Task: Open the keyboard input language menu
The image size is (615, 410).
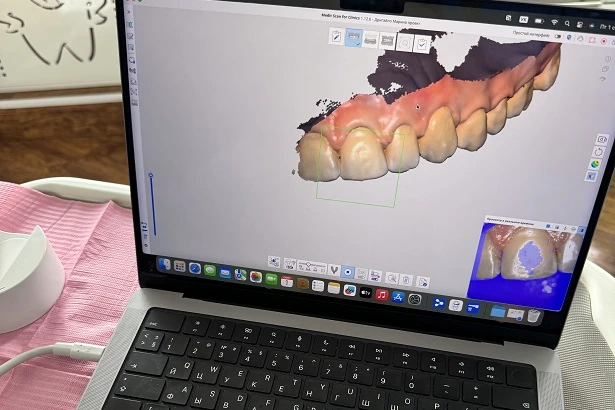Action: tap(523, 20)
